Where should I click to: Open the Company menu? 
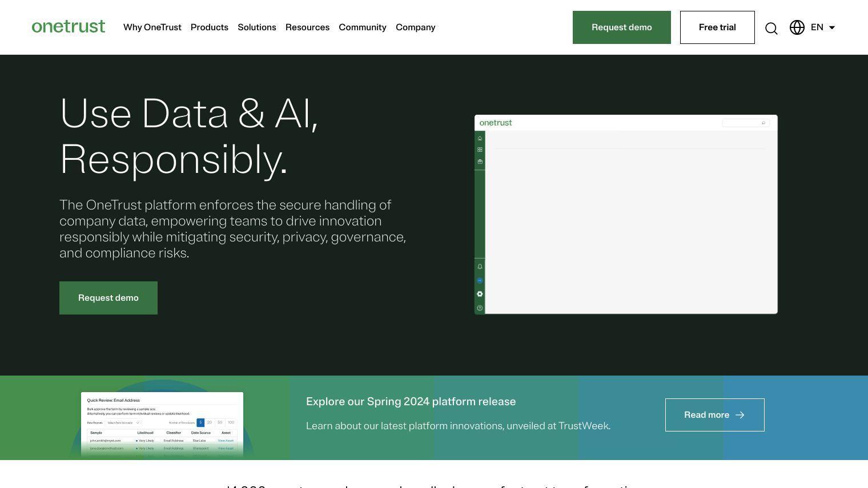click(416, 27)
